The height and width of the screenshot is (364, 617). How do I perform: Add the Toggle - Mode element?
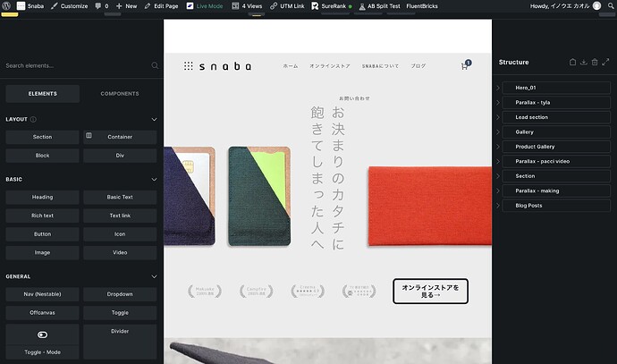point(43,342)
